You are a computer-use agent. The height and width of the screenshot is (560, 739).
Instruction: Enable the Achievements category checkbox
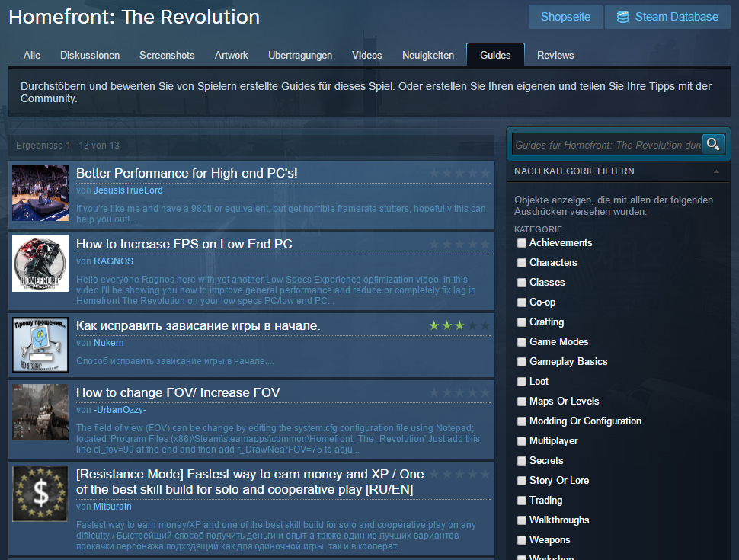tap(522, 243)
